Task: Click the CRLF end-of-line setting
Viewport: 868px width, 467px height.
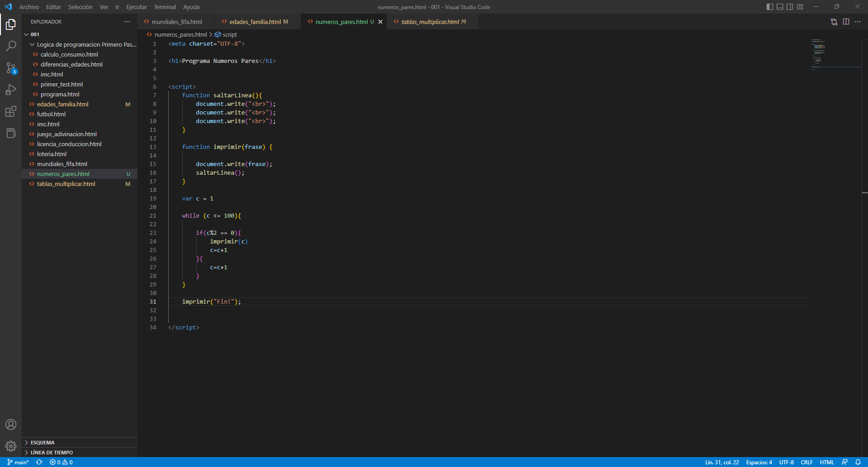Action: point(807,462)
